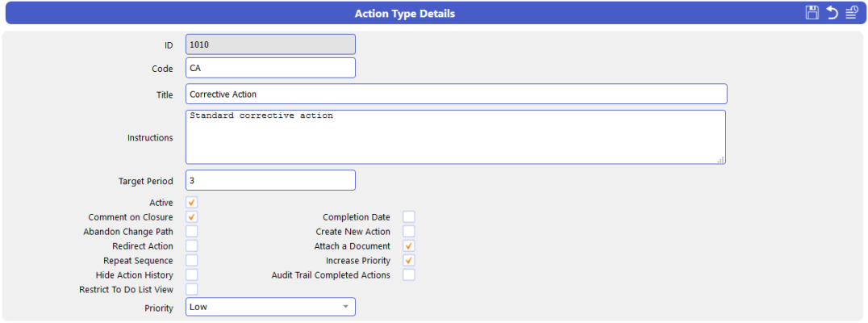868x323 pixels.
Task: Click the Title label text
Action: pyautogui.click(x=165, y=94)
